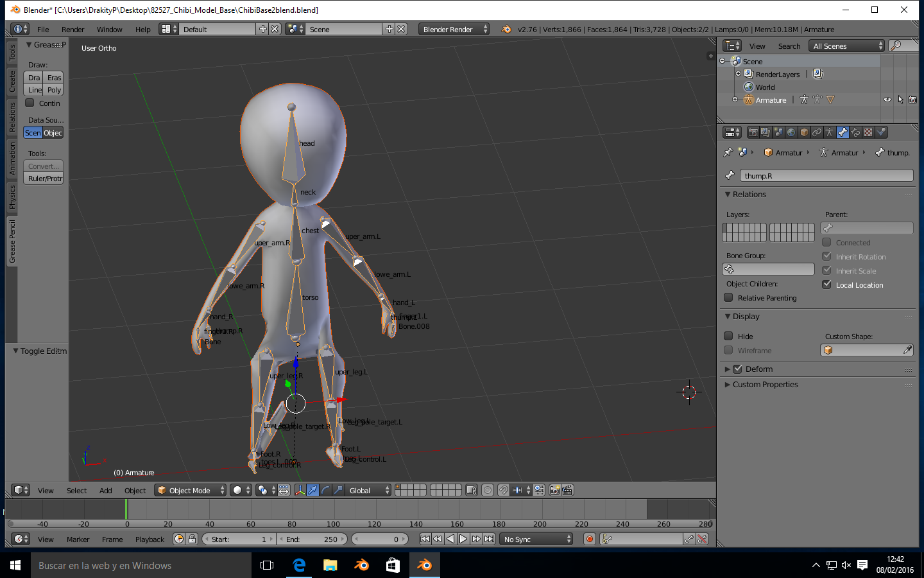The height and width of the screenshot is (578, 924).
Task: Click the End frame field in timeline
Action: click(312, 539)
